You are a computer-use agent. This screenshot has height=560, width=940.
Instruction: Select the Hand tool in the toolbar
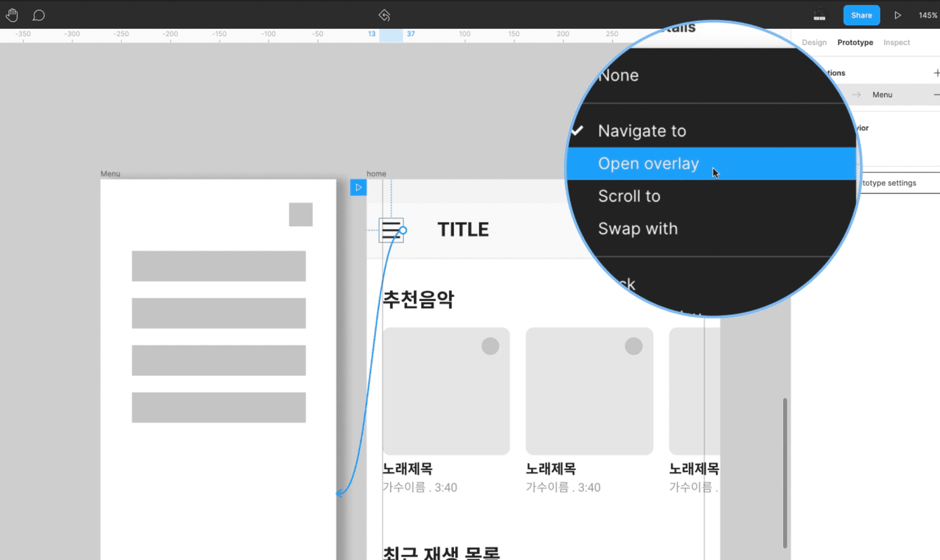[12, 15]
